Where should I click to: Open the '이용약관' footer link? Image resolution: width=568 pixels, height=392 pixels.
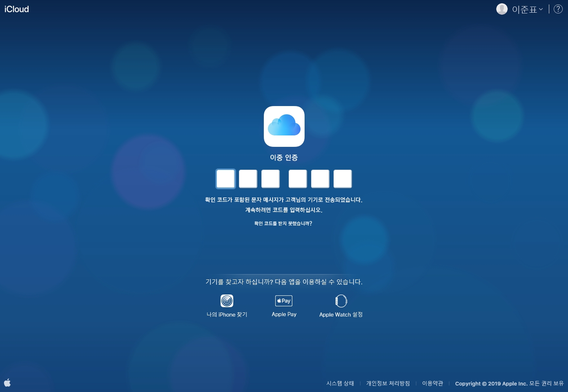[432, 383]
